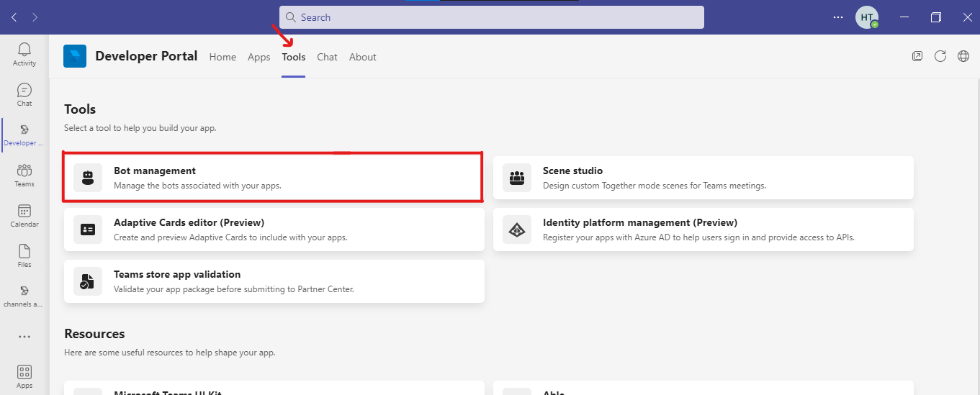Open Identity platform management (Preview)
Viewport: 980px width, 395px height.
[x=703, y=230]
